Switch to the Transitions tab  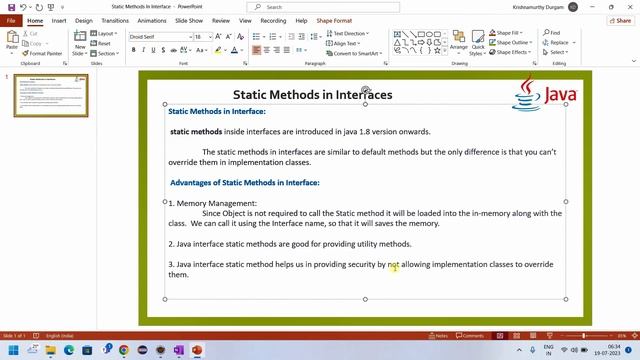tap(115, 20)
